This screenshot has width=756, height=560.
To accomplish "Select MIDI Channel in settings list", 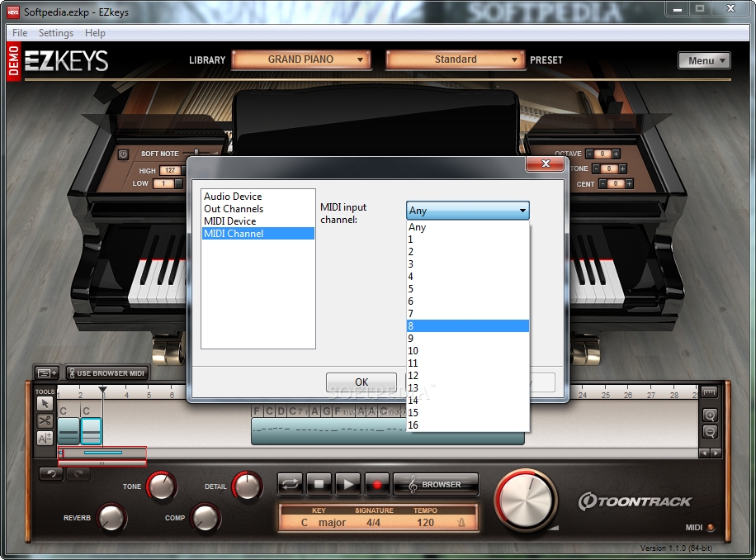I will pos(258,234).
